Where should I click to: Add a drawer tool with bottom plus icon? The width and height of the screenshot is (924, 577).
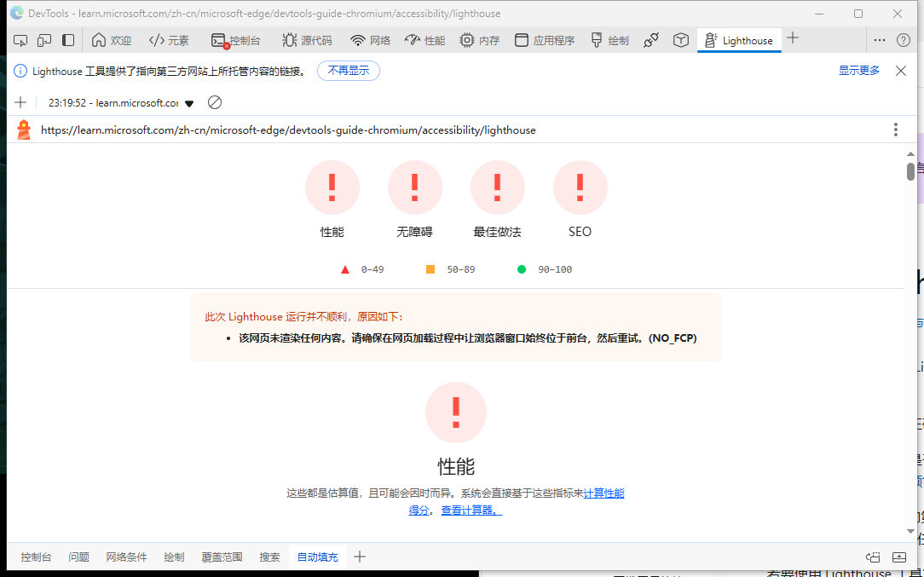click(x=360, y=557)
